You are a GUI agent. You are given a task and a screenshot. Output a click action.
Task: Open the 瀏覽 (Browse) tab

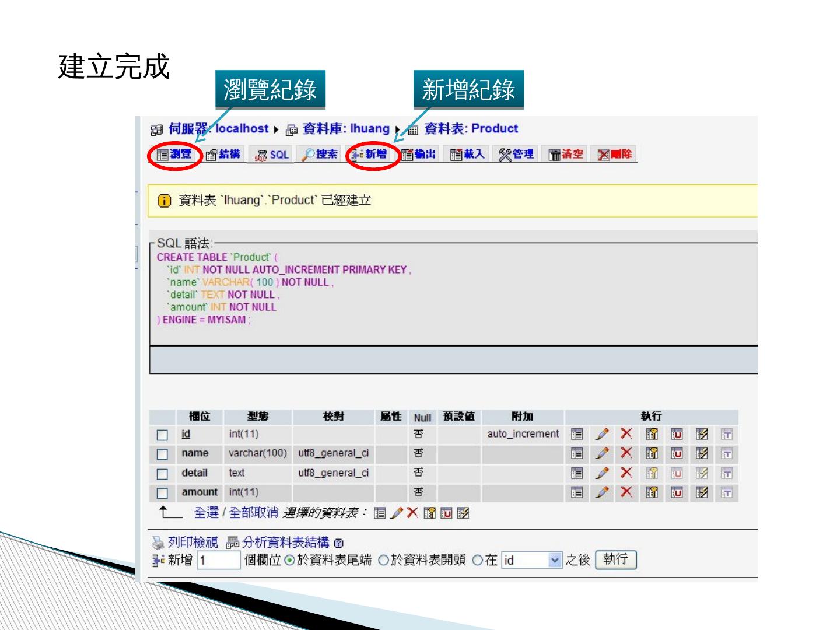pyautogui.click(x=174, y=155)
